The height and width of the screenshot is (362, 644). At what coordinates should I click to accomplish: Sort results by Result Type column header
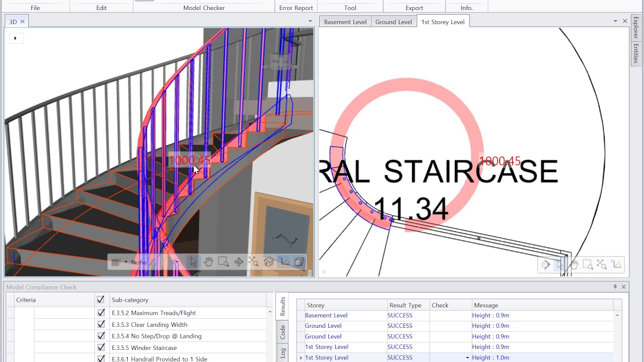408,305
